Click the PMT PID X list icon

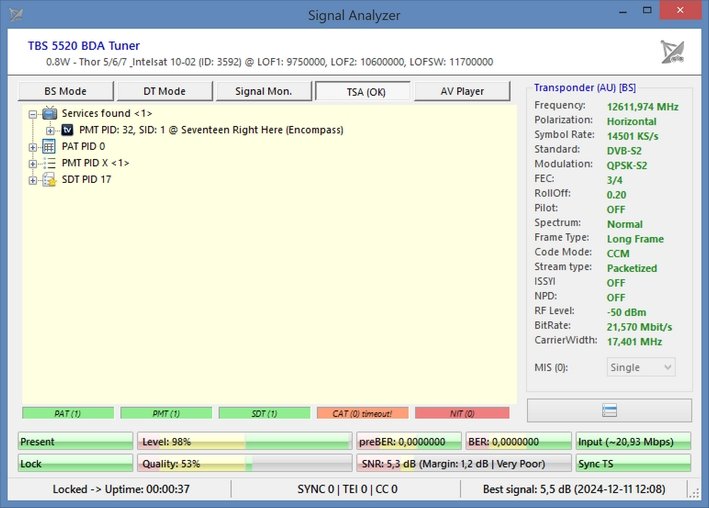click(50, 162)
